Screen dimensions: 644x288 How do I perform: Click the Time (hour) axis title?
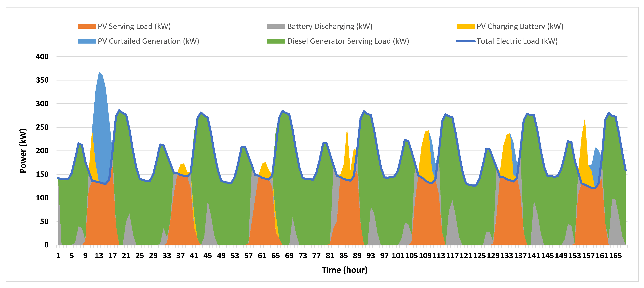coord(345,270)
